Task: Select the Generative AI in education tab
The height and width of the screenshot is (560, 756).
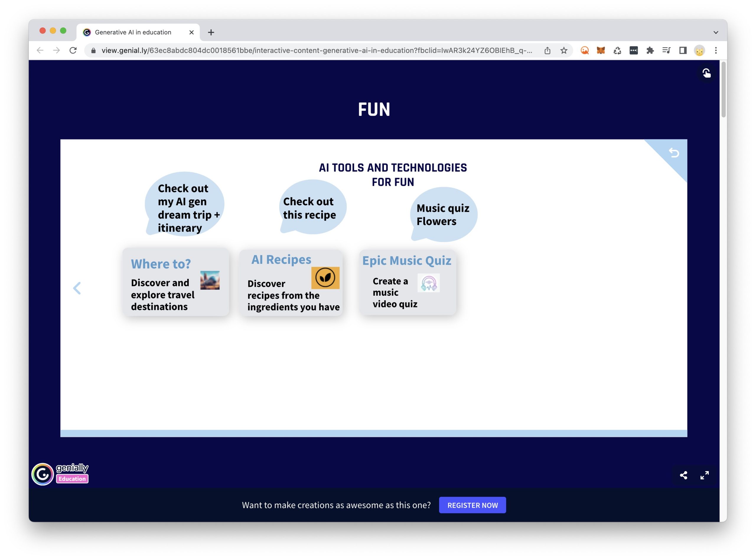Action: click(133, 32)
